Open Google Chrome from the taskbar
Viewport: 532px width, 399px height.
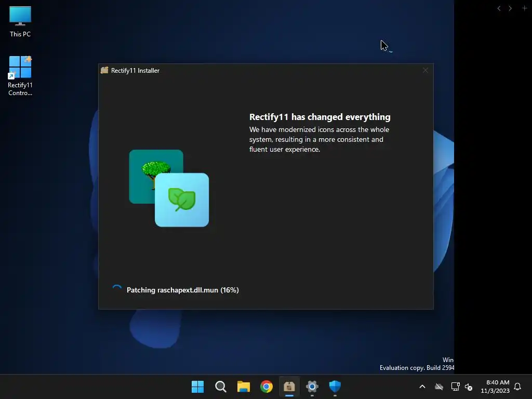click(x=267, y=387)
